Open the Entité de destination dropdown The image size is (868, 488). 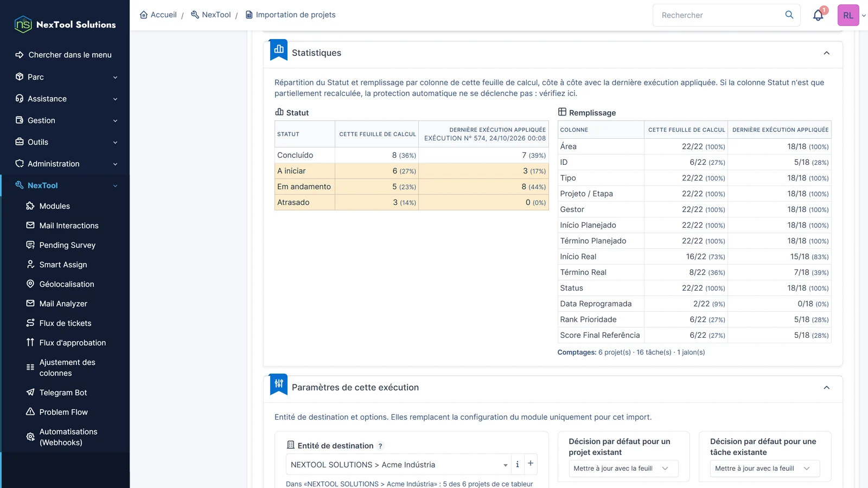pyautogui.click(x=398, y=465)
